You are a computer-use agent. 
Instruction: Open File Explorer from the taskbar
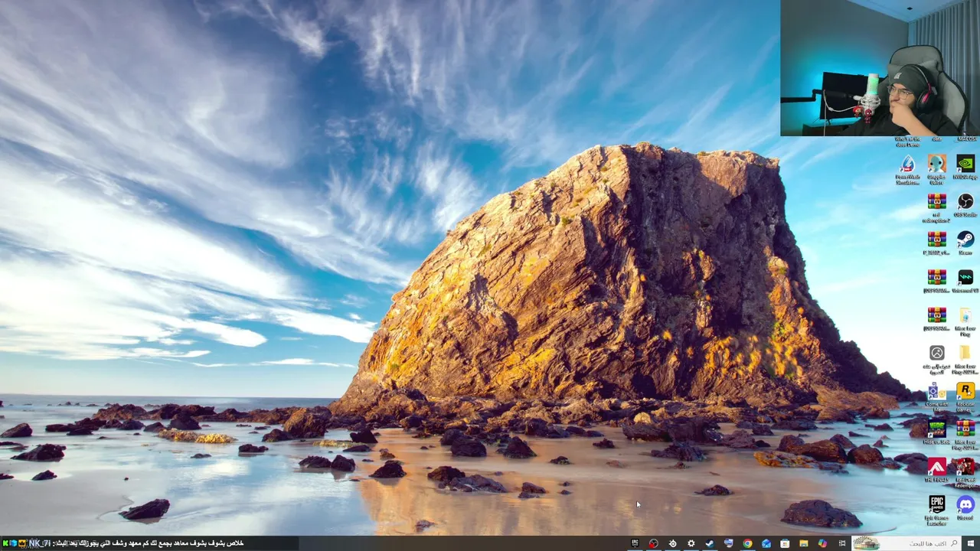coord(803,543)
